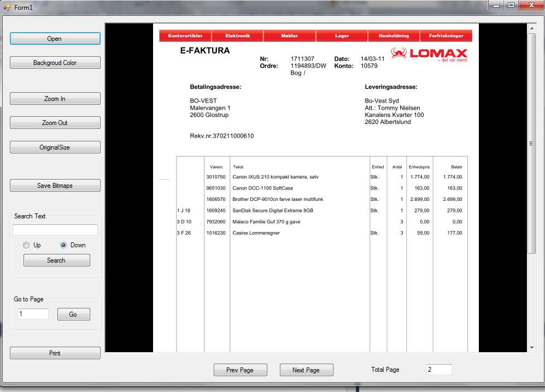
Task: Click the vertical scrollbar thumb
Action: tap(531, 143)
